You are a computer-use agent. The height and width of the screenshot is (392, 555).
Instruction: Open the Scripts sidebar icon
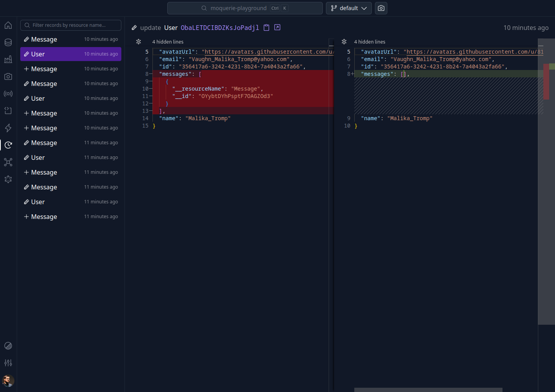point(8,111)
